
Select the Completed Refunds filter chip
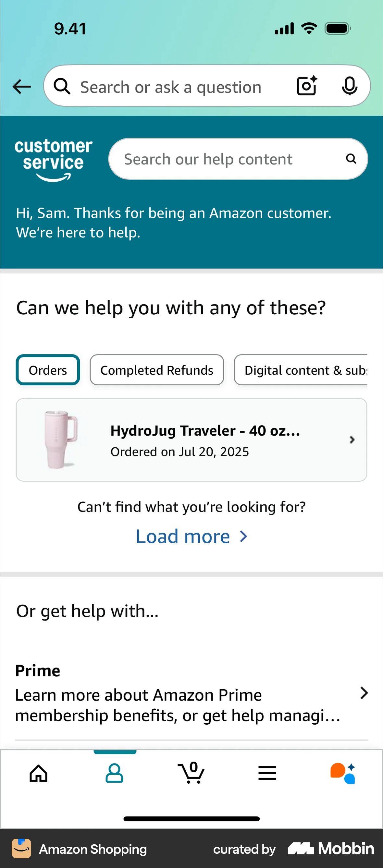156,370
